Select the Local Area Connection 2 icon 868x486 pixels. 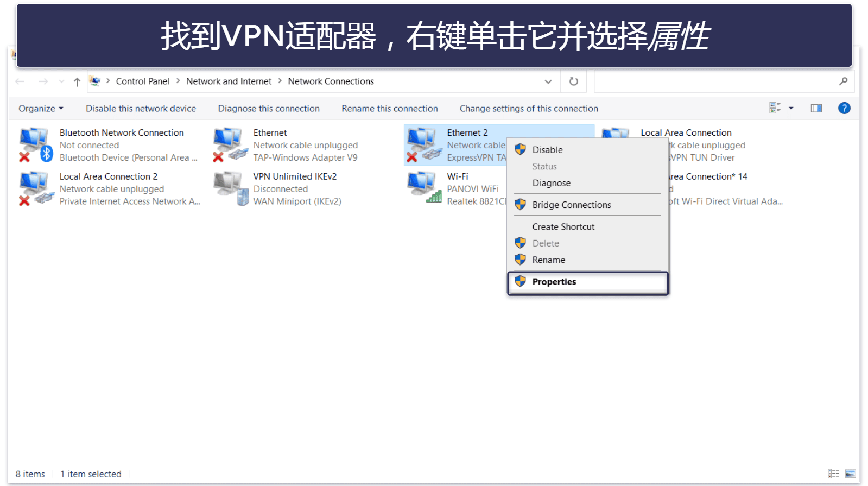coord(36,189)
